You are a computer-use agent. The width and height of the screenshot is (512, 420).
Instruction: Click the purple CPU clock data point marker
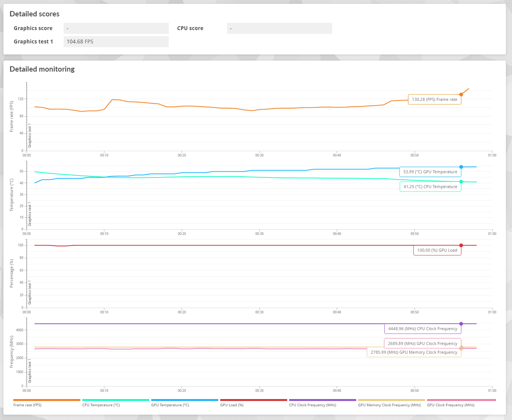461,324
